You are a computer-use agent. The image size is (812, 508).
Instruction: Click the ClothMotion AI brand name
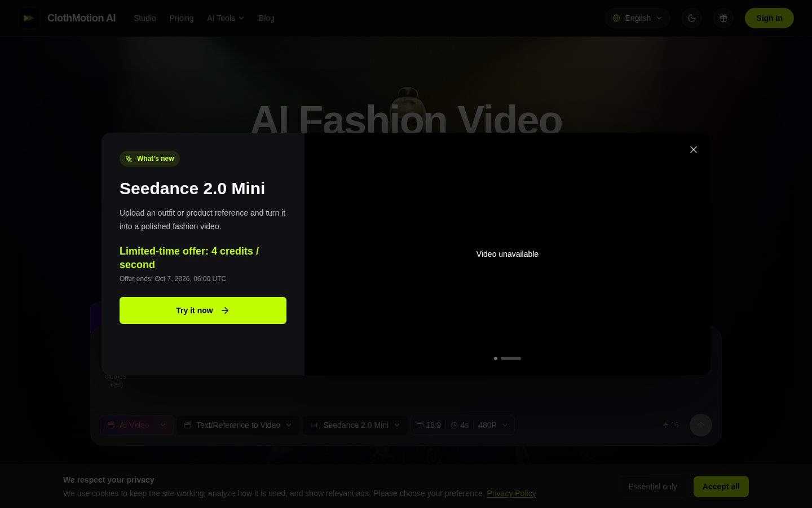pos(82,18)
